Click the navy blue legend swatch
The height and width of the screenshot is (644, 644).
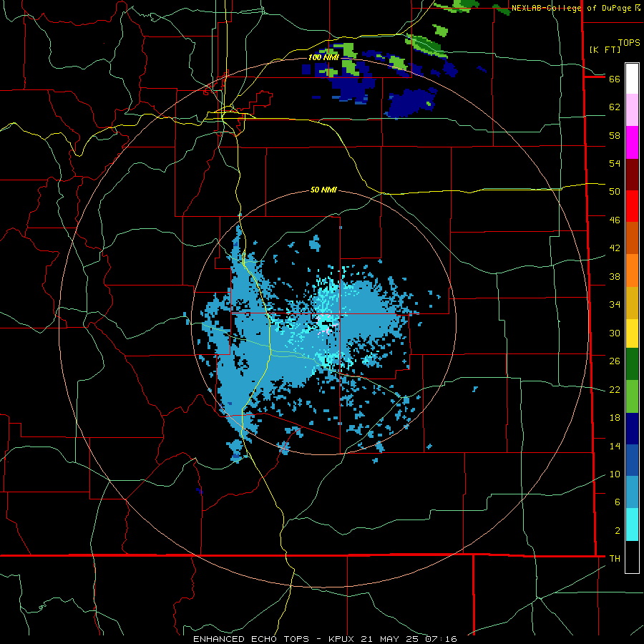click(x=632, y=429)
